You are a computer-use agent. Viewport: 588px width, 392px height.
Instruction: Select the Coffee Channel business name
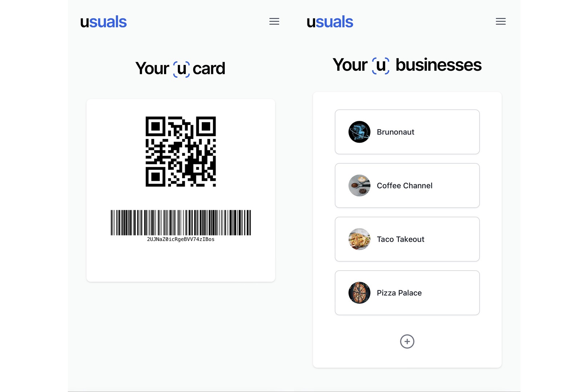click(404, 186)
